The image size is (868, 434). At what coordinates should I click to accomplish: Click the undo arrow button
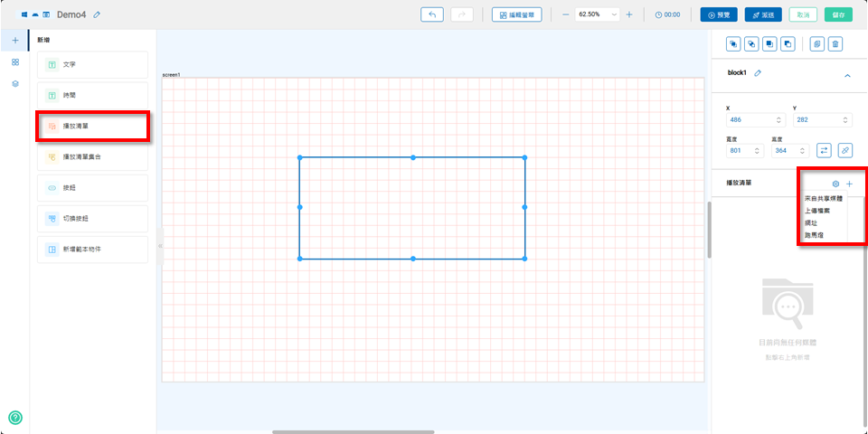pos(432,14)
